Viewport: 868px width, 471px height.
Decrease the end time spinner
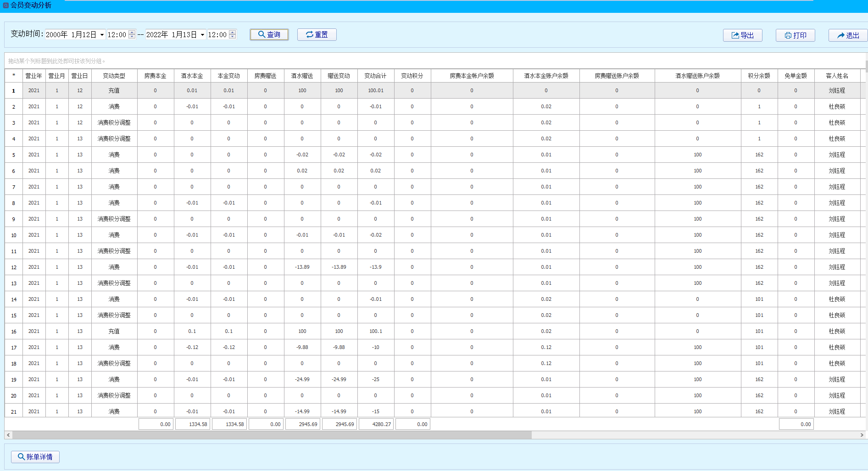tap(233, 37)
